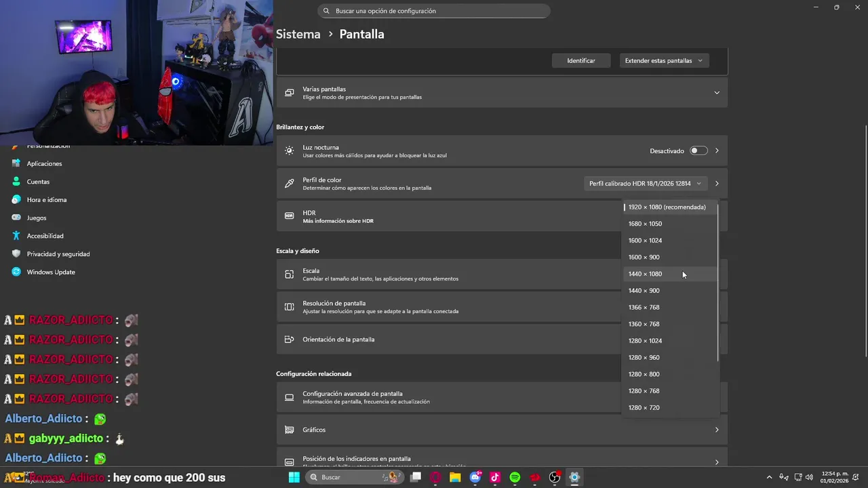Open Cuentas in the sidebar
The height and width of the screenshot is (488, 868).
pyautogui.click(x=38, y=182)
